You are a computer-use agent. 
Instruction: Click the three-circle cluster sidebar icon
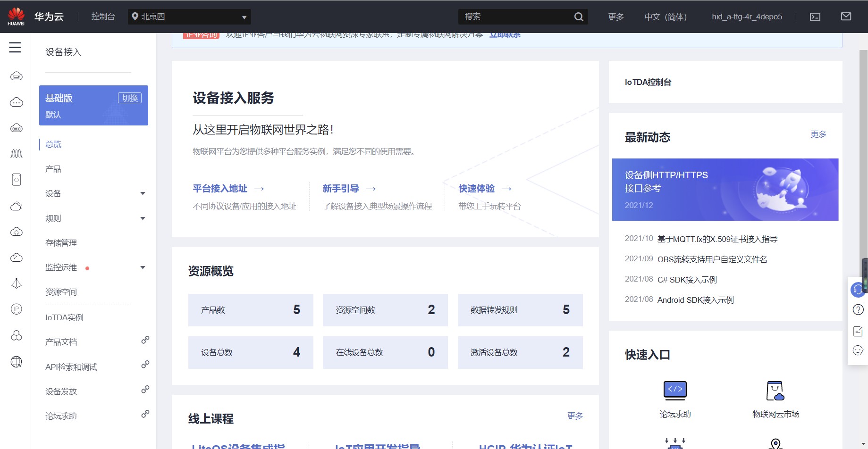click(17, 335)
